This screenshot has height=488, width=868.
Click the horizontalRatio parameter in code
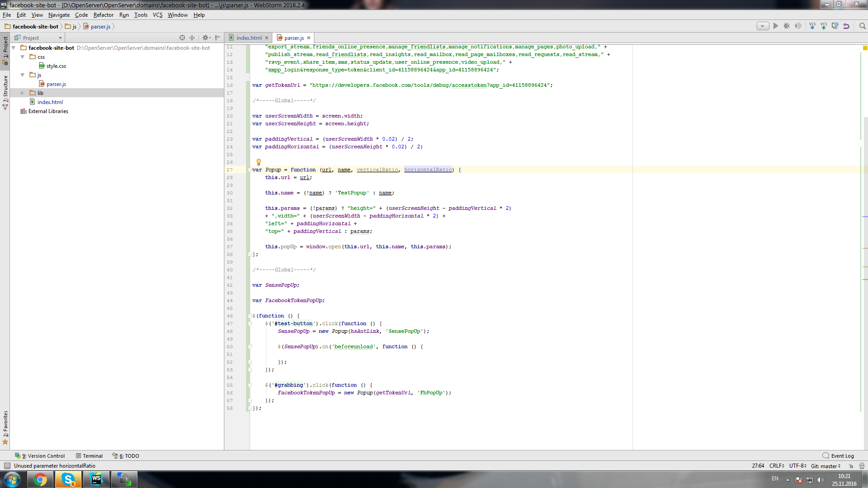click(428, 170)
